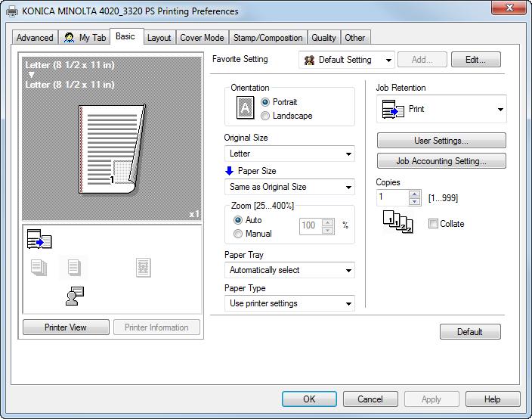Click the greyed stamp page icon in status panel
The height and width of the screenshot is (419, 532).
pos(143,268)
